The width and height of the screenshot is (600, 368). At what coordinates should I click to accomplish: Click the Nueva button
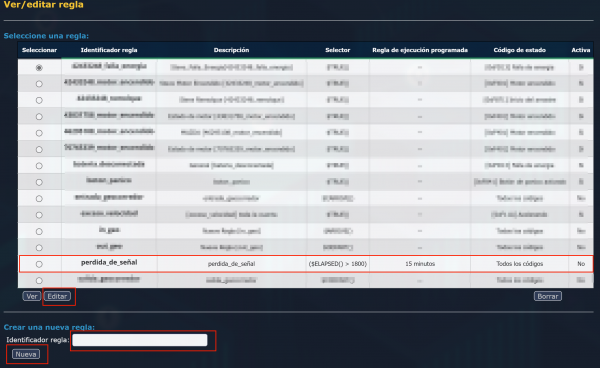(x=26, y=354)
